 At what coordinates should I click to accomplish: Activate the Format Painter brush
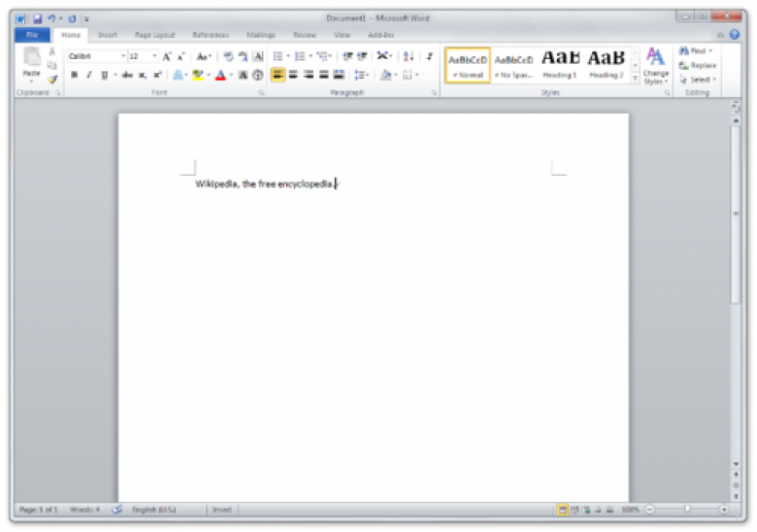(x=52, y=80)
